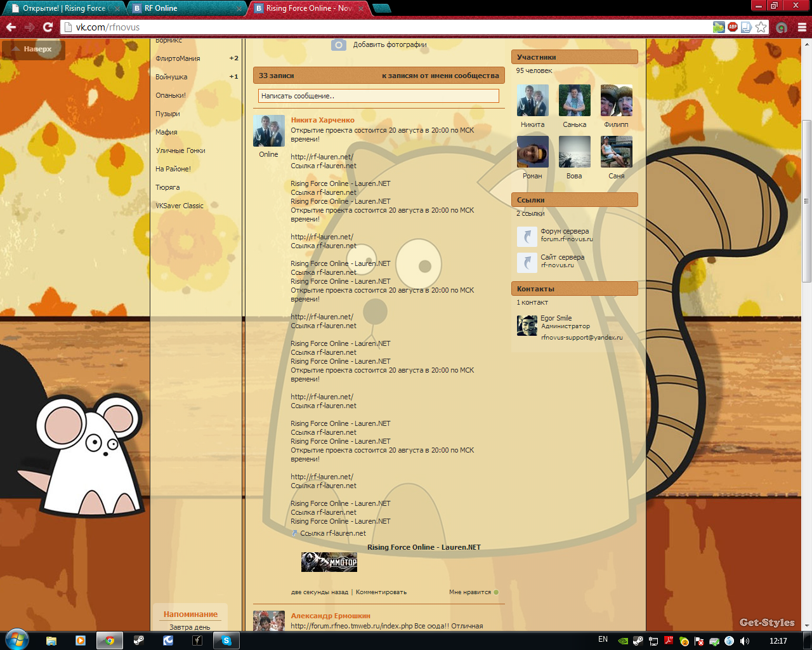812x650 pixels.
Task: Open Egor Smile's contact name
Action: coord(556,318)
